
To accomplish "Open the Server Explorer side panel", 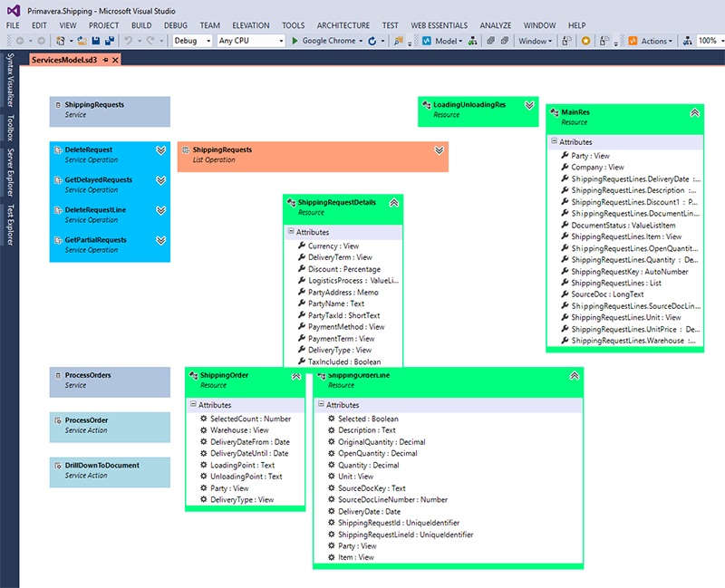I will (x=10, y=172).
